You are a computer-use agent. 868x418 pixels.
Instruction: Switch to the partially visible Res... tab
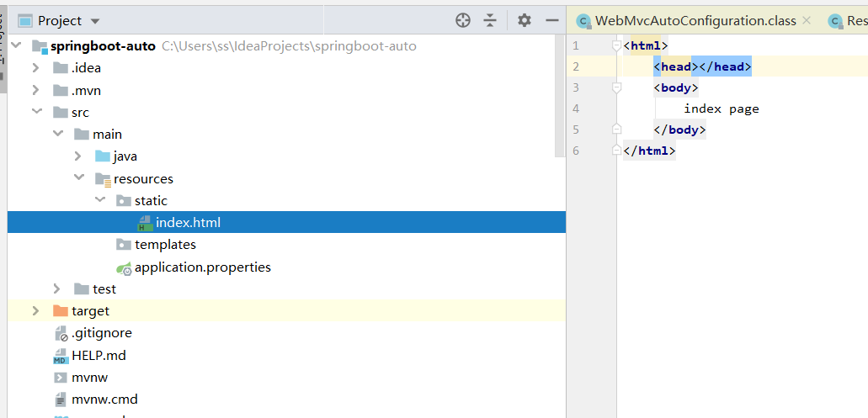(x=848, y=21)
